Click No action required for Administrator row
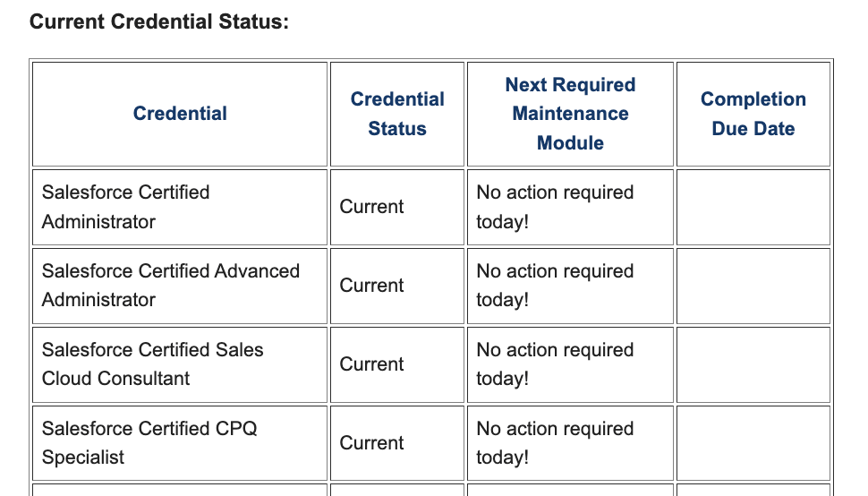This screenshot has height=496, width=868. 555,207
